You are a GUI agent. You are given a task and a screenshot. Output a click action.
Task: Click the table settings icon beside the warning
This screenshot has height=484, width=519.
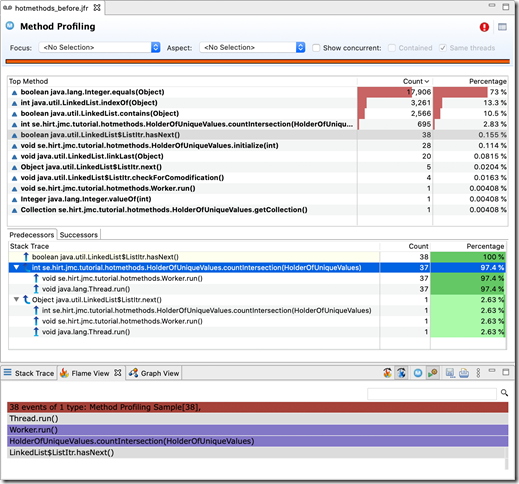click(502, 27)
